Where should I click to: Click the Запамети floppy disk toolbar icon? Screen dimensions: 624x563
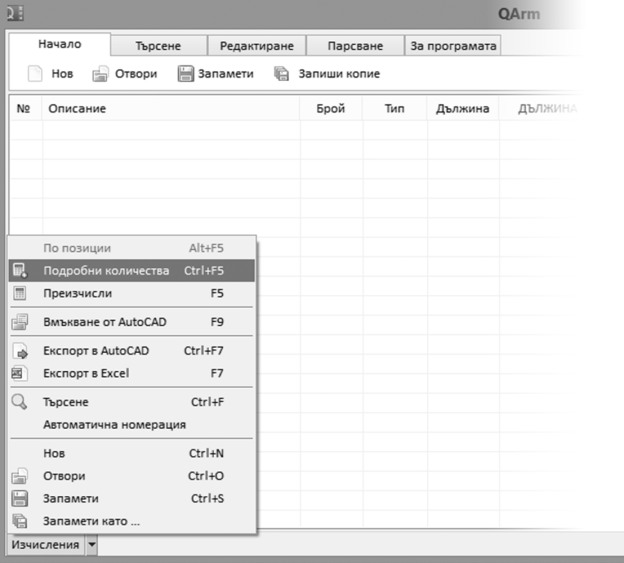(x=185, y=74)
